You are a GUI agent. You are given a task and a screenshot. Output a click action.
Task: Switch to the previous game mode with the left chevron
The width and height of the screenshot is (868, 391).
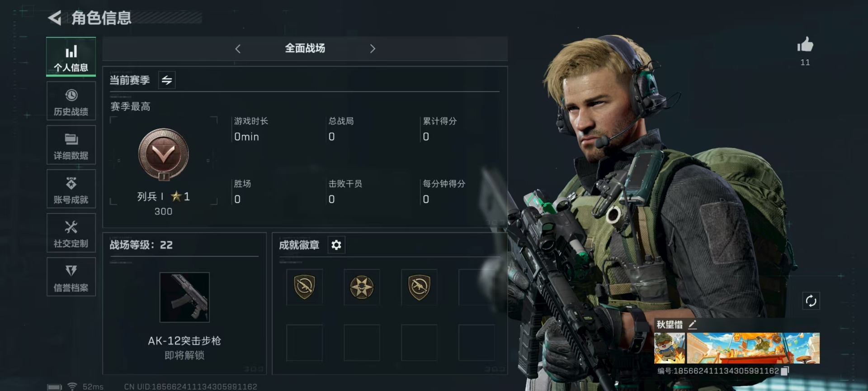(238, 48)
